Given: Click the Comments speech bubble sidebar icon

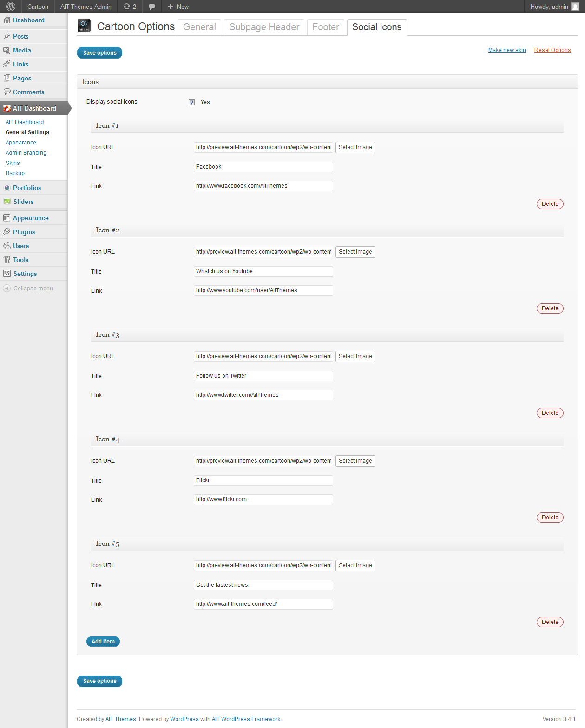Looking at the screenshot, I should 7,92.
